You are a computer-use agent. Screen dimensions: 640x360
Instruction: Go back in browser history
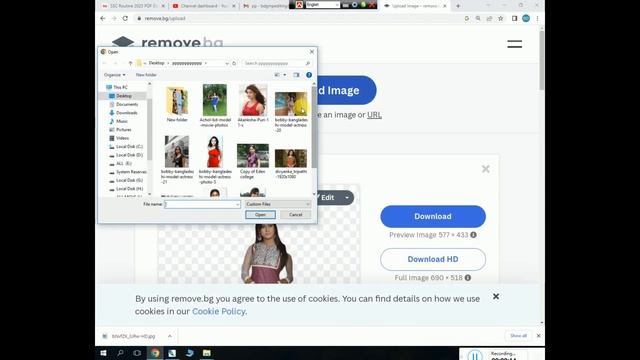coord(103,18)
